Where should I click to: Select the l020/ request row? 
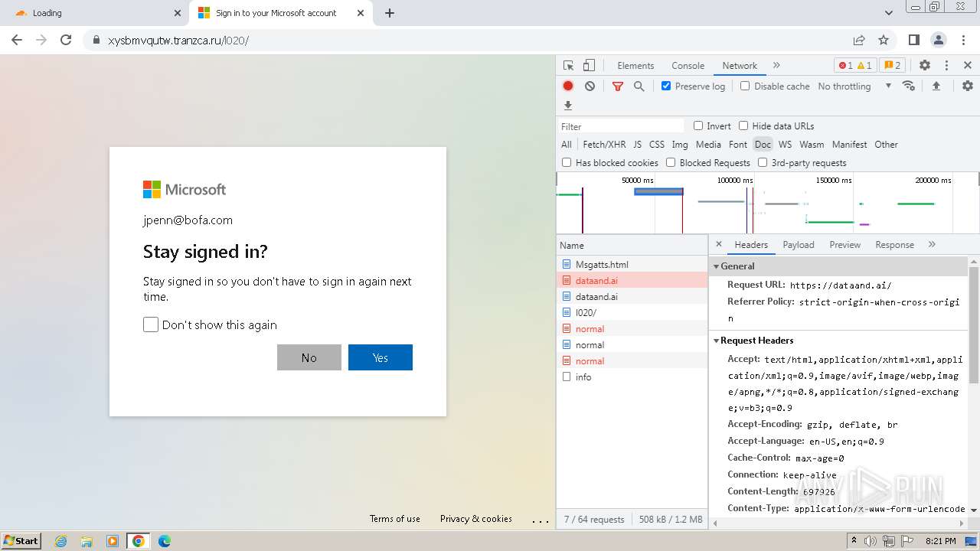click(632, 312)
